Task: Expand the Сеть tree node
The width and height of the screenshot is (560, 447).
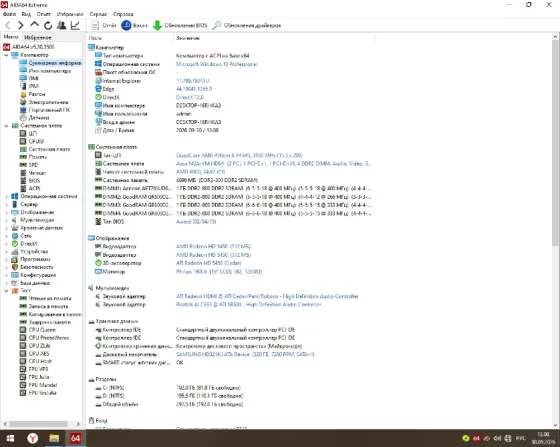Action: click(6, 236)
